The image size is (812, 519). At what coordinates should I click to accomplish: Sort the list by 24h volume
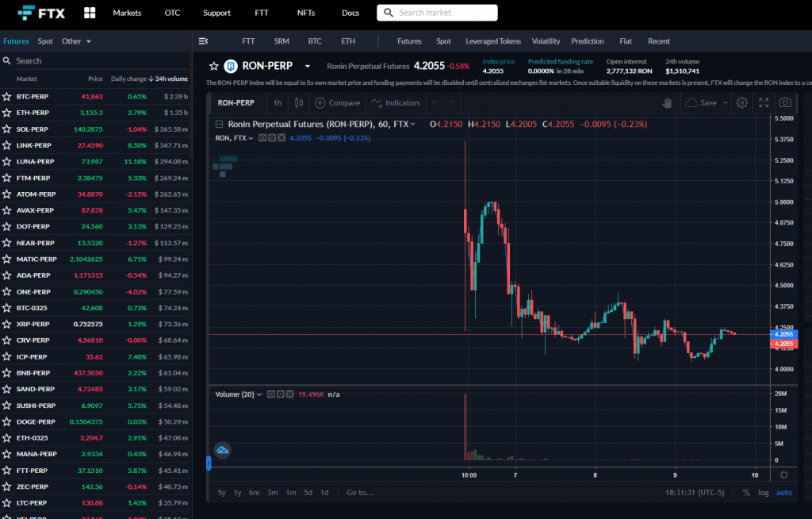pos(168,79)
